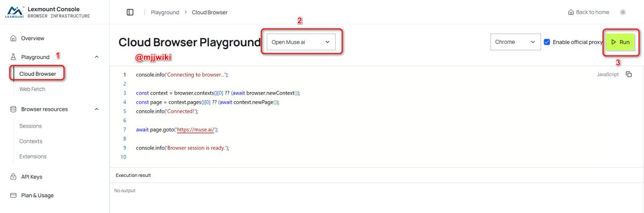Image resolution: width=644 pixels, height=213 pixels.
Task: Click the Playground flask icon
Action: tap(13, 56)
